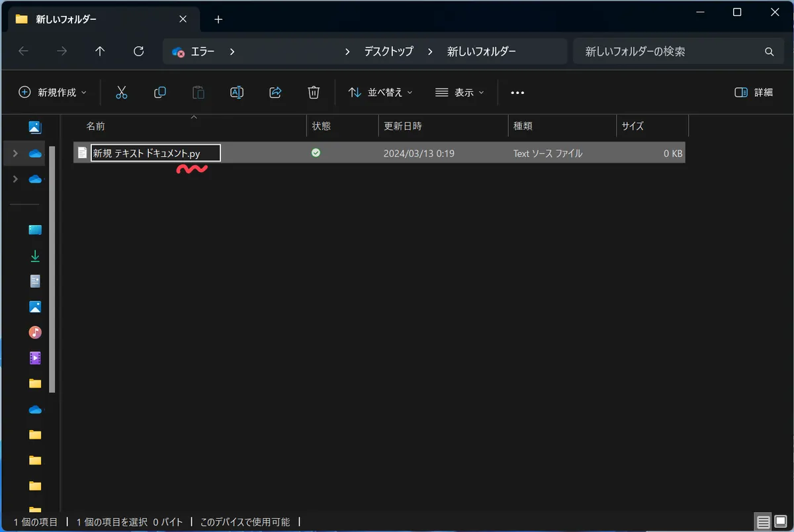Switch to details list view in status bar
Viewport: 794px width, 532px height.
(762, 521)
